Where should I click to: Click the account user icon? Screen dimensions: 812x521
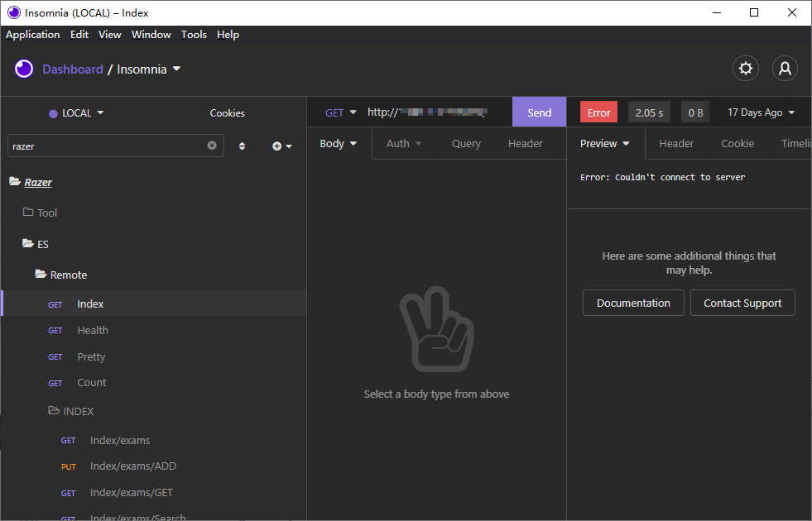(785, 69)
